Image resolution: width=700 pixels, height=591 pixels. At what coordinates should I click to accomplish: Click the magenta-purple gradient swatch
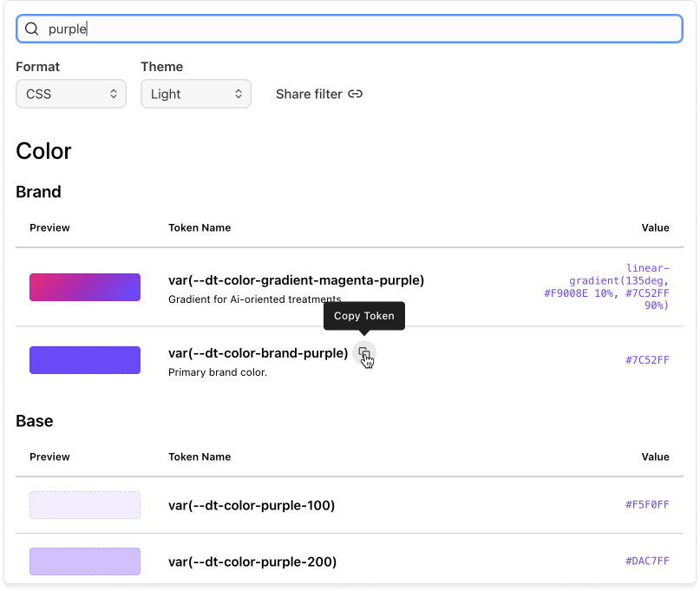click(85, 287)
